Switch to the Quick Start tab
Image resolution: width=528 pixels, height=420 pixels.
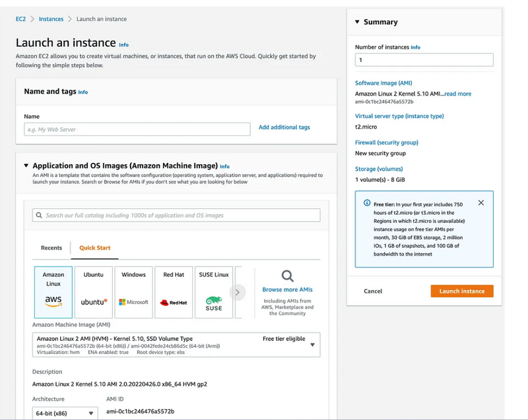94,248
